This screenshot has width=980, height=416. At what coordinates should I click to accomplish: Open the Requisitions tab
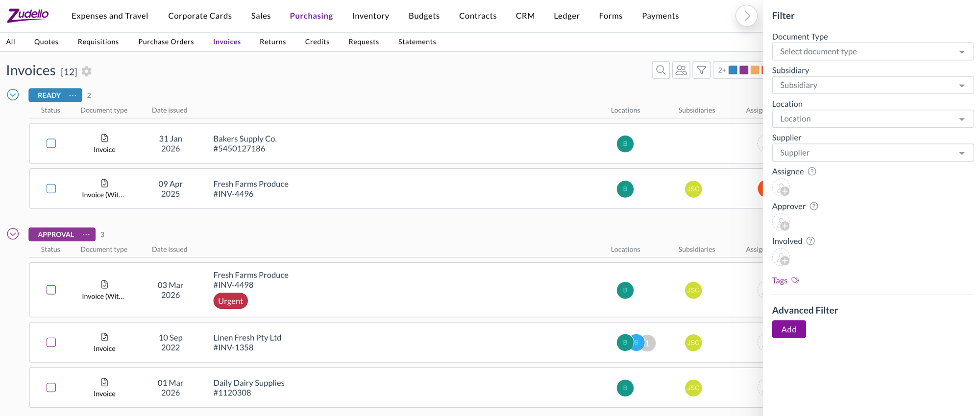click(98, 42)
